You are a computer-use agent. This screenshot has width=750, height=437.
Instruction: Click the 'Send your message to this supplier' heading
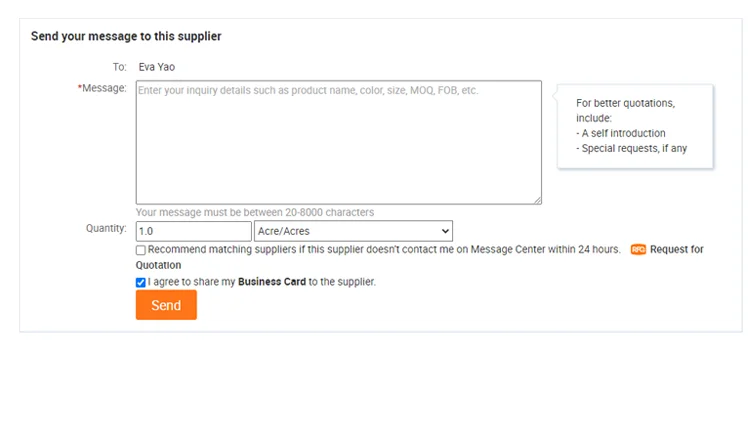pos(126,36)
